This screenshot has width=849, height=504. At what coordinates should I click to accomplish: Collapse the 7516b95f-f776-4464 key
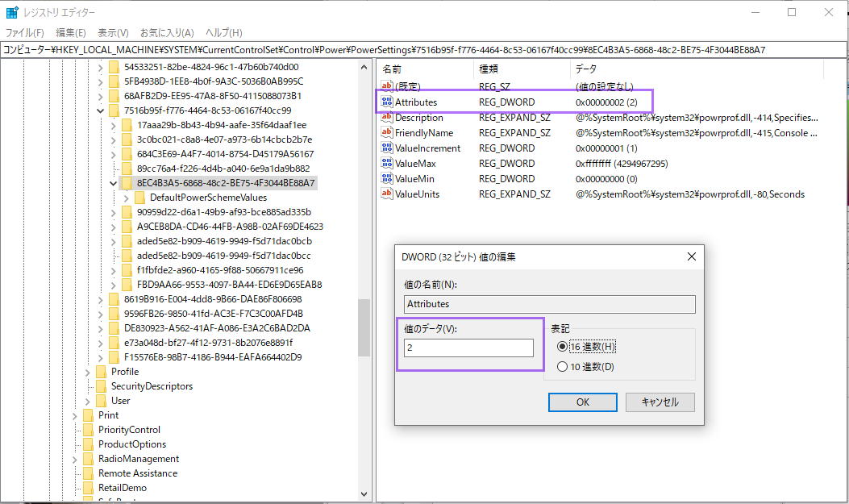tap(101, 110)
